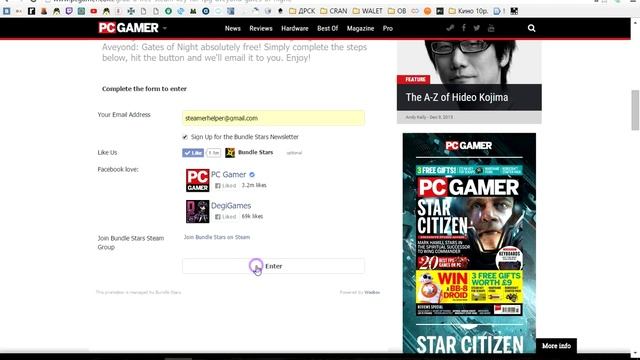Click the PC Gamer logo in header
This screenshot has width=640, height=360.
[128, 28]
